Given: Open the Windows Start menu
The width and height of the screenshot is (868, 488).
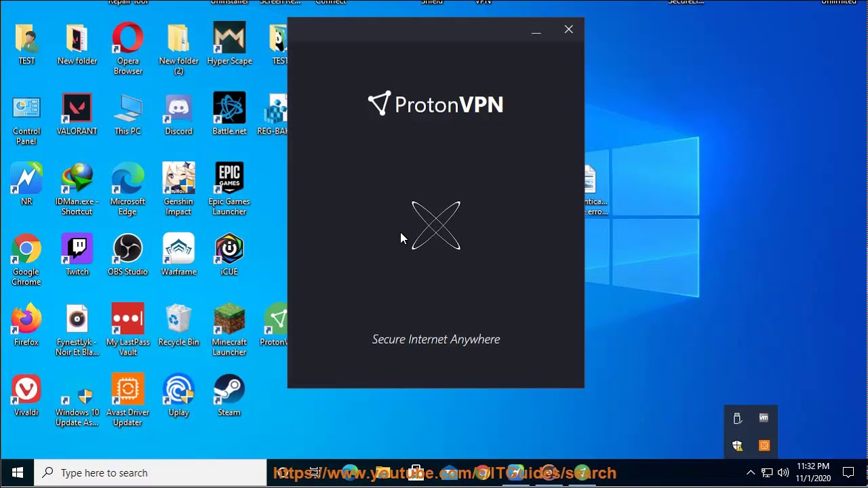Looking at the screenshot, I should tap(17, 473).
